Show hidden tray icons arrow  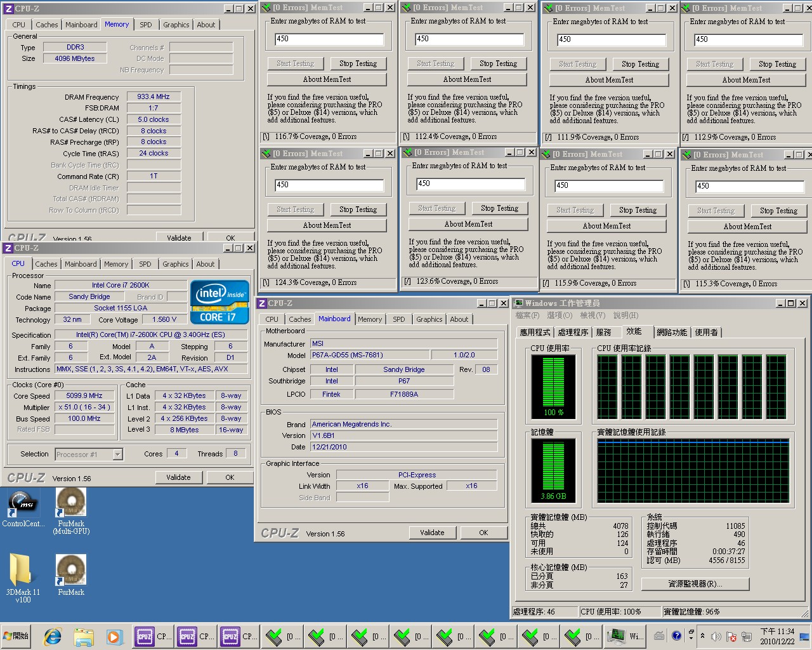pos(702,636)
